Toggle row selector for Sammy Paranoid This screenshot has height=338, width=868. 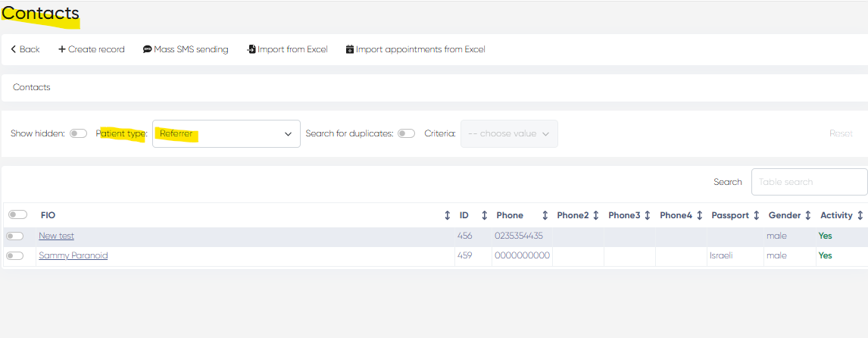(15, 256)
